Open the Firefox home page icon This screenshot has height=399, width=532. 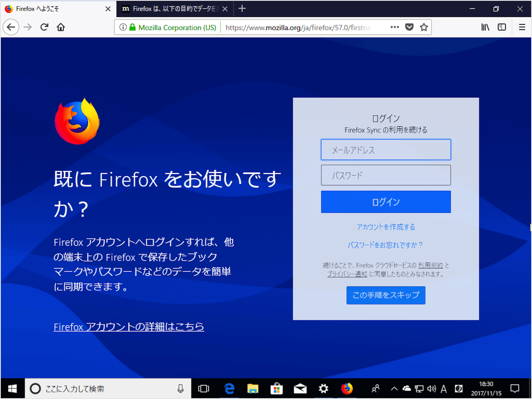(x=61, y=27)
